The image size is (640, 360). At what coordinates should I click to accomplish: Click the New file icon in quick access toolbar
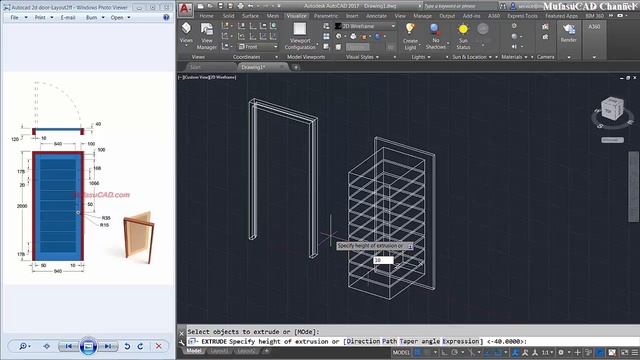click(x=200, y=6)
